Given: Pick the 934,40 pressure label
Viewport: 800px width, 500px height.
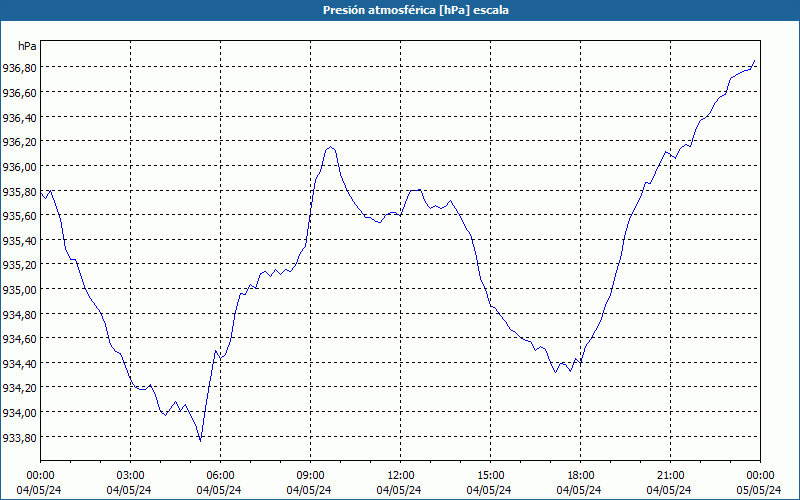Looking at the screenshot, I should [x=19, y=364].
